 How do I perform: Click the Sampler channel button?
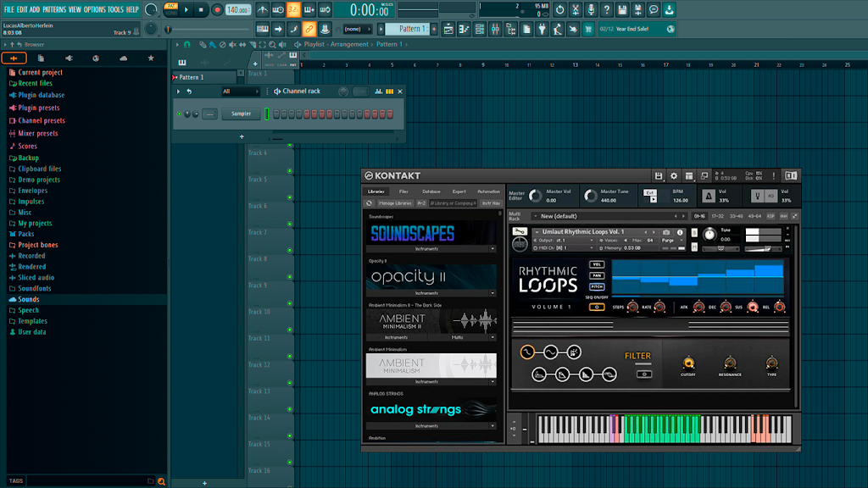[x=241, y=114]
